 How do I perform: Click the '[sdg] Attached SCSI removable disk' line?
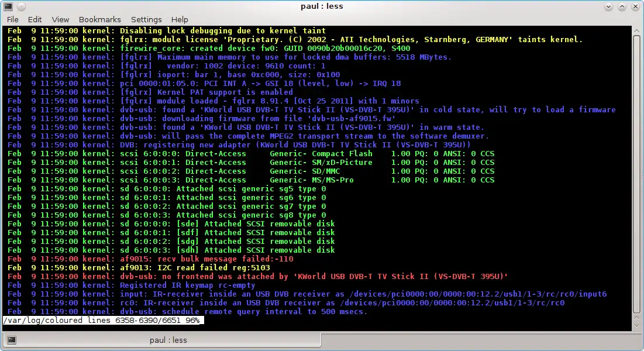click(x=171, y=241)
